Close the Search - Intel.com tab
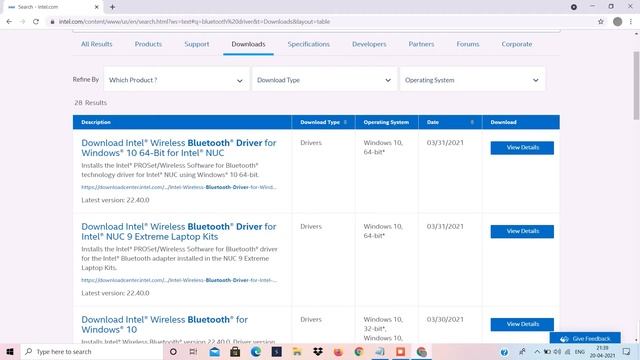The image size is (640, 360). (x=97, y=7)
